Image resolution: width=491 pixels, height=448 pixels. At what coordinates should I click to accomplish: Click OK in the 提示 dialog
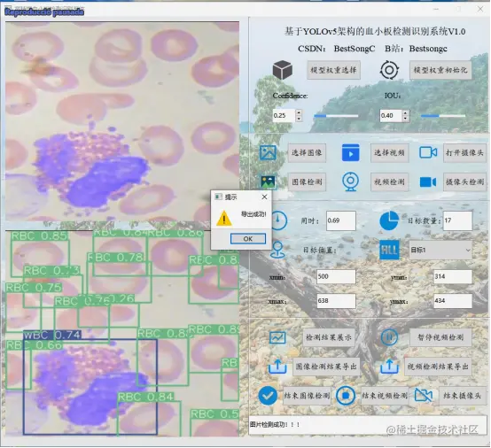point(248,239)
